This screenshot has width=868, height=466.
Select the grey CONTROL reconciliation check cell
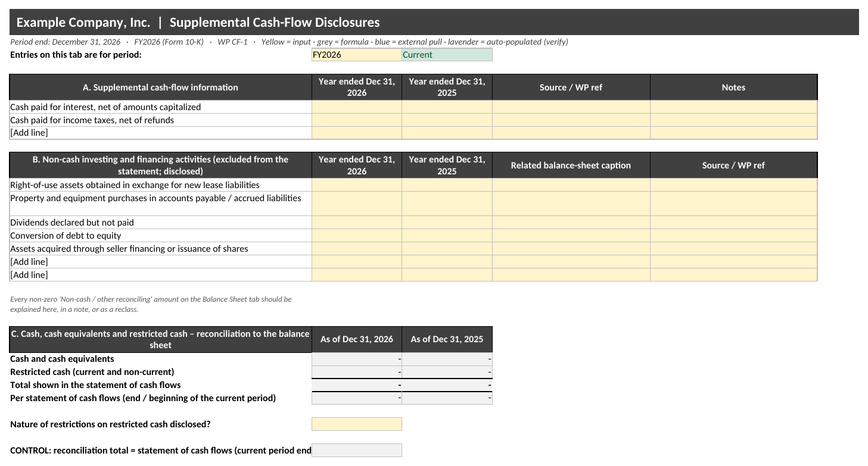pyautogui.click(x=357, y=451)
